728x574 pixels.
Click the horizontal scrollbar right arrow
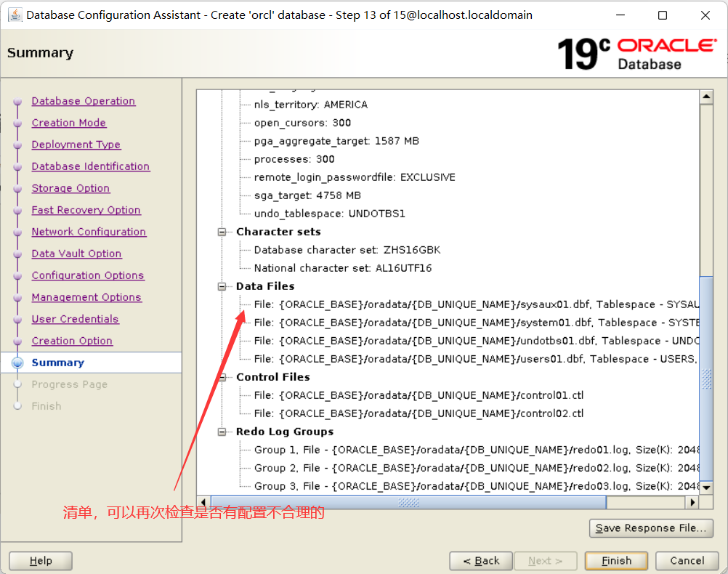pyautogui.click(x=692, y=502)
